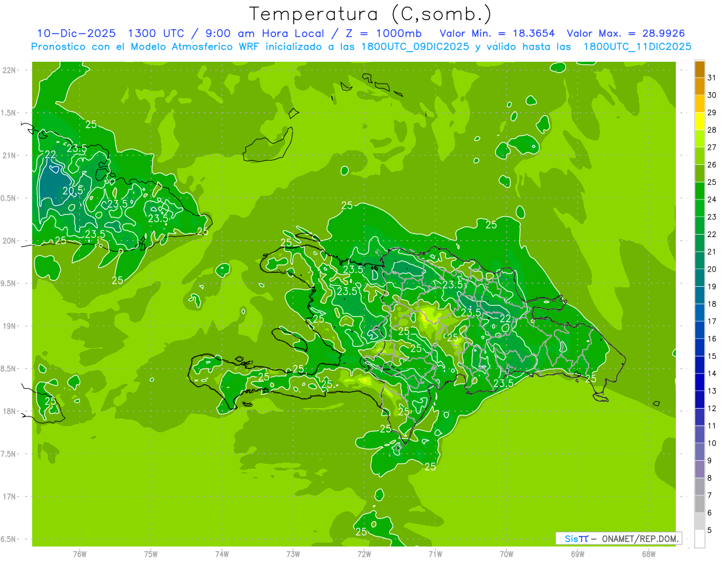Screen dimensions: 728x562
Task: Click the 76W longitude axis label
Action: (x=79, y=554)
